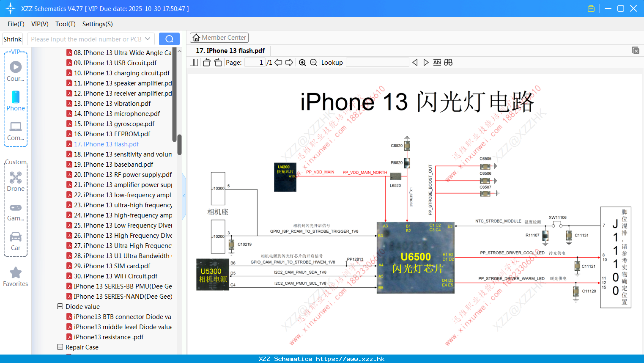
Task: Open 15. IPhone 13 gyroscope.pdf
Action: (114, 124)
